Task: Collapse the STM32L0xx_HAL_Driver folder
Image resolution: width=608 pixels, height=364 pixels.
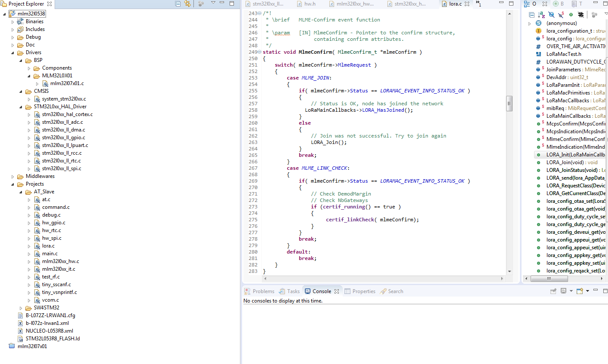Action: click(x=21, y=107)
